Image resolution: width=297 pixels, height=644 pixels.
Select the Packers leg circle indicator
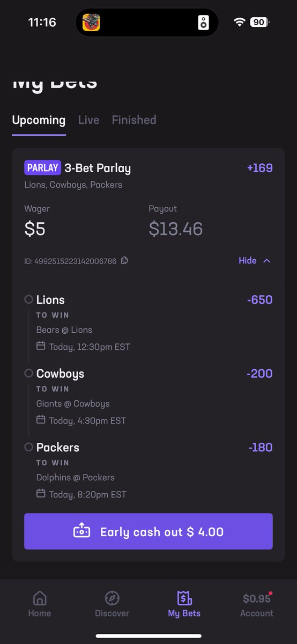point(29,447)
